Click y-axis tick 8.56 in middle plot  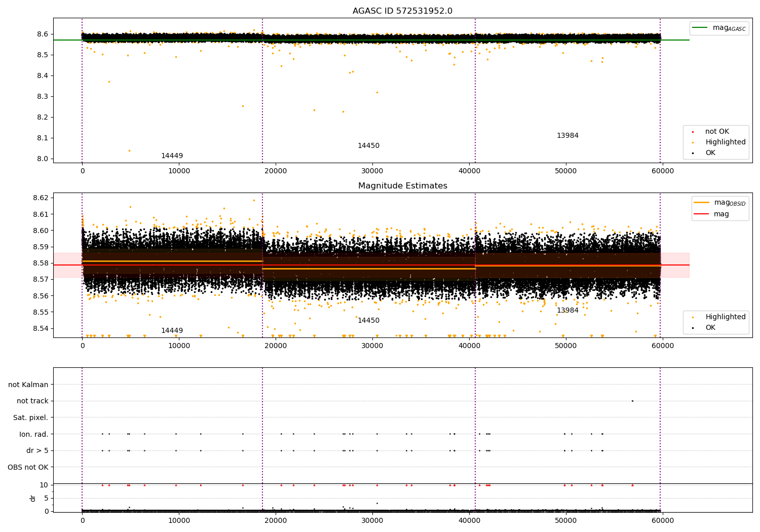point(41,296)
